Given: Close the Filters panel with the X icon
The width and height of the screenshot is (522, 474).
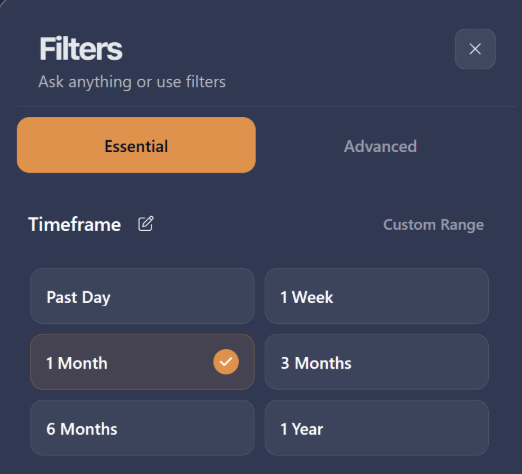Looking at the screenshot, I should [475, 49].
